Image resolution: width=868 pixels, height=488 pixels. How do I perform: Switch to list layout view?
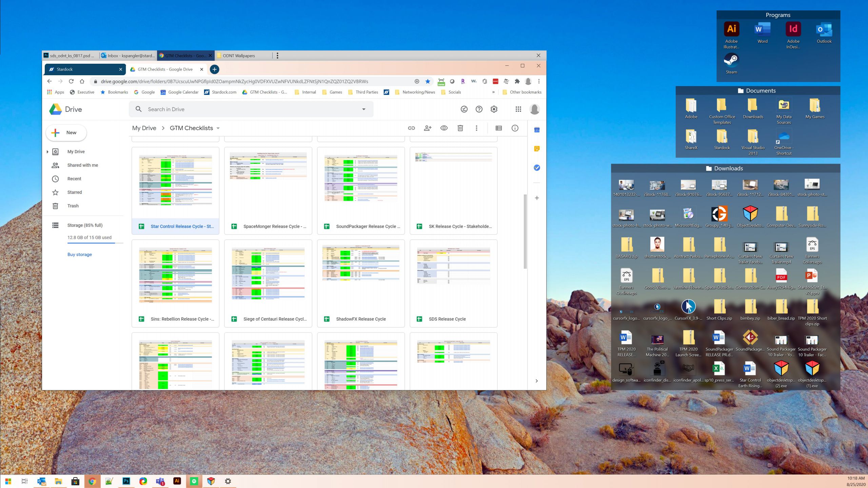498,128
